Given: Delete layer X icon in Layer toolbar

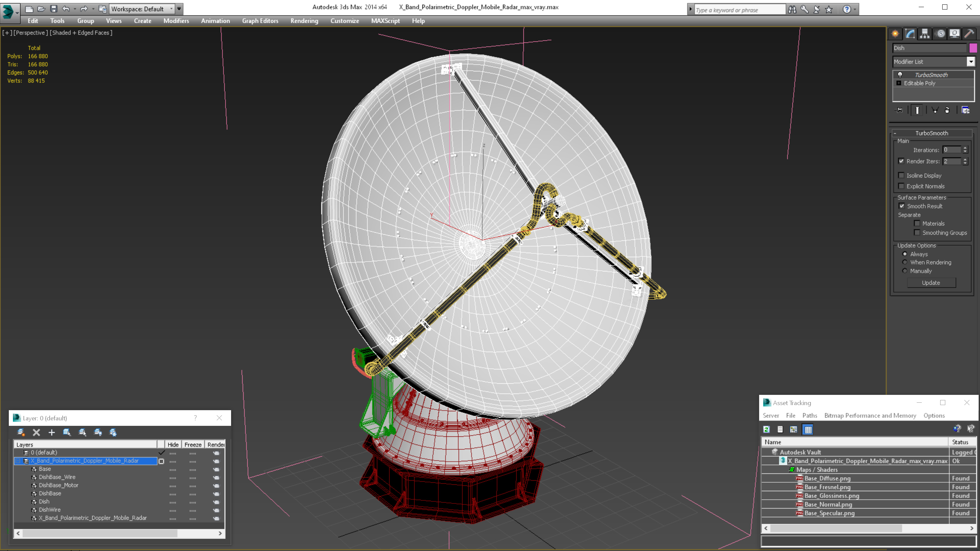Looking at the screenshot, I should 36,432.
